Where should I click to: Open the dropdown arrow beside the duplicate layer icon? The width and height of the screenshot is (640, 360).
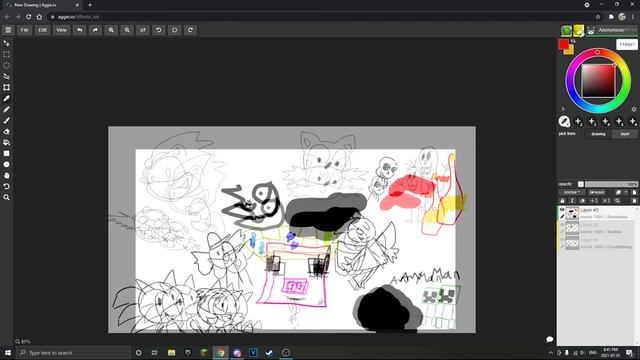pyautogui.click(x=626, y=192)
